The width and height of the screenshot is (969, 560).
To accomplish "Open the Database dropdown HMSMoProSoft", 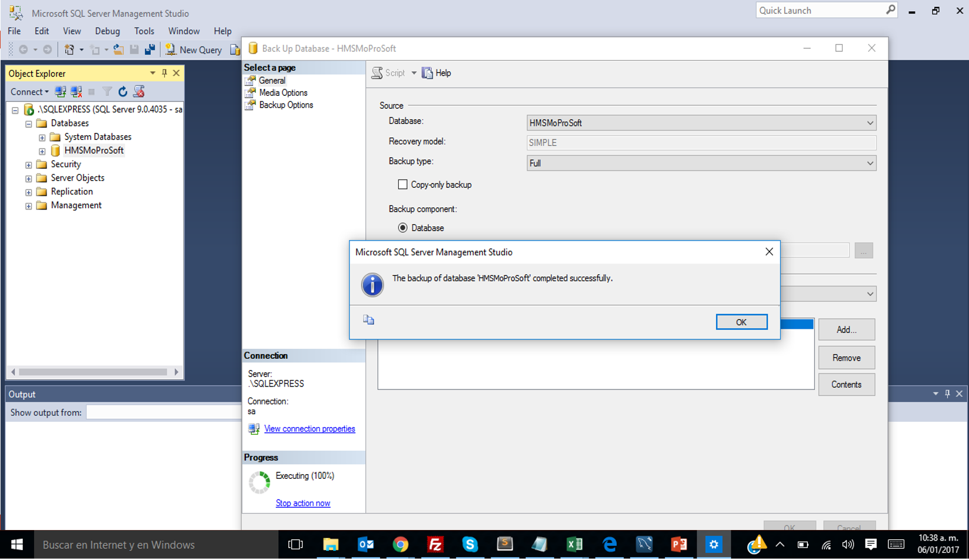I will (x=701, y=123).
